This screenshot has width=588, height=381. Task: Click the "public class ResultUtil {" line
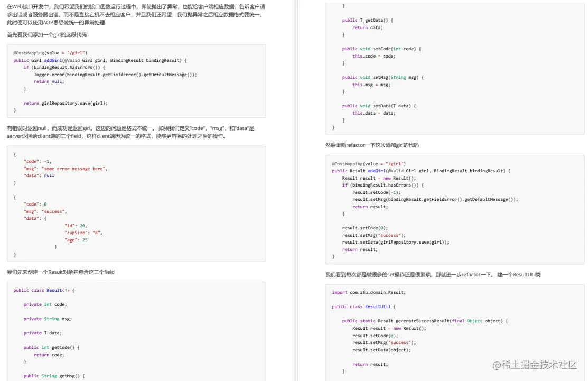364,306
